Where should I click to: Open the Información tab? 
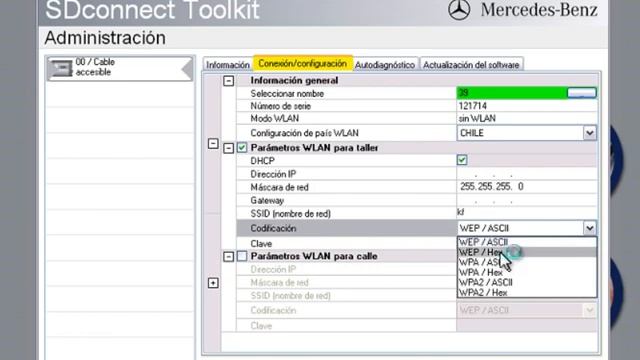tap(227, 64)
